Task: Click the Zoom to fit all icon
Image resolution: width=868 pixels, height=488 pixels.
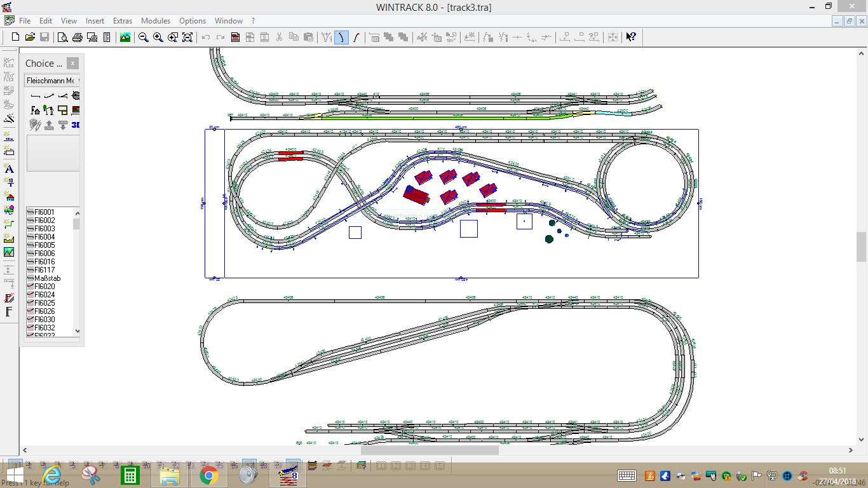Action: (187, 37)
